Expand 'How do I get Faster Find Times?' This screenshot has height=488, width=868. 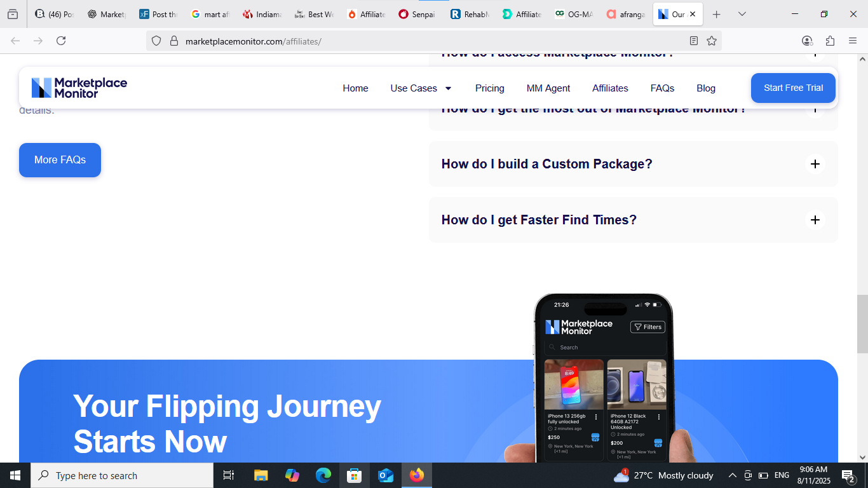coord(815,220)
